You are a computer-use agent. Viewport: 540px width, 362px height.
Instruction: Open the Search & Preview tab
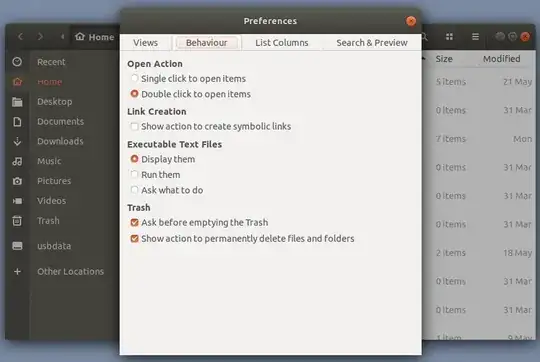tap(372, 43)
